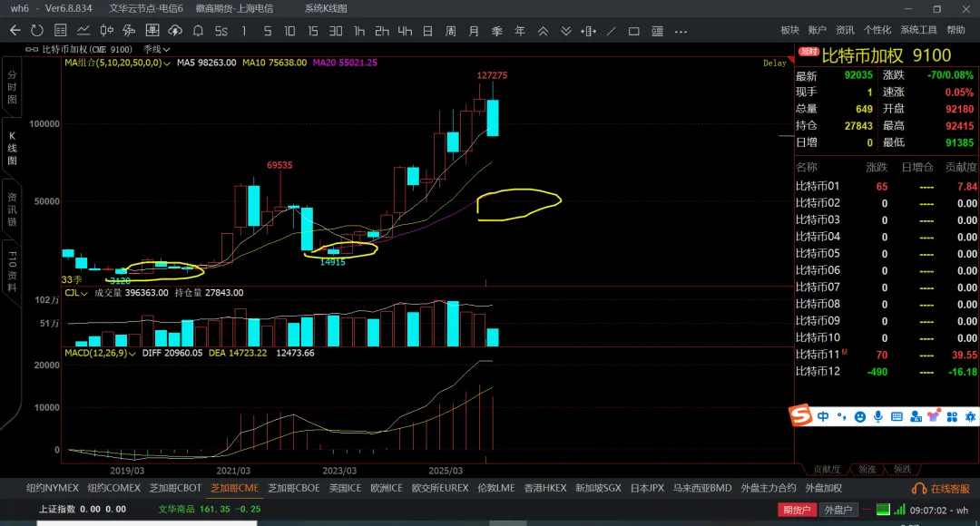The height and width of the screenshot is (526, 980).
Task: Select the rectangle drawing tool
Action: [633, 31]
